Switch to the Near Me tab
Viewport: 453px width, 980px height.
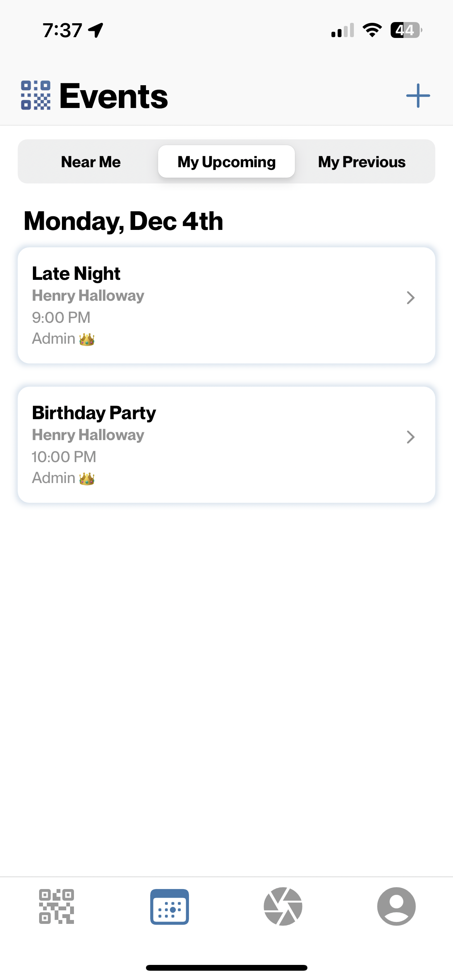[91, 162]
